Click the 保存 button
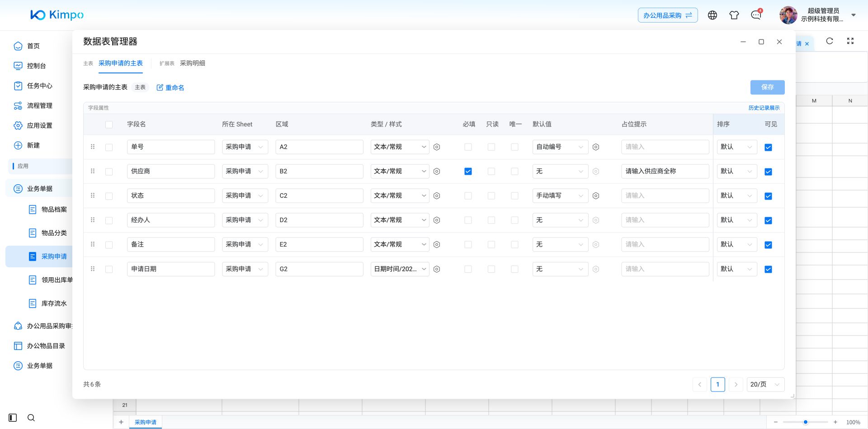The height and width of the screenshot is (429, 868). (x=767, y=87)
